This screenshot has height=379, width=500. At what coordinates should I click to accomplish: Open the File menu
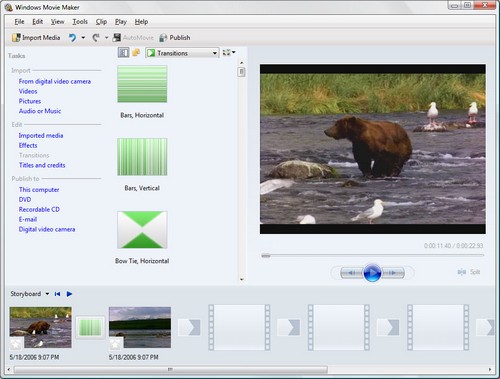[x=19, y=22]
